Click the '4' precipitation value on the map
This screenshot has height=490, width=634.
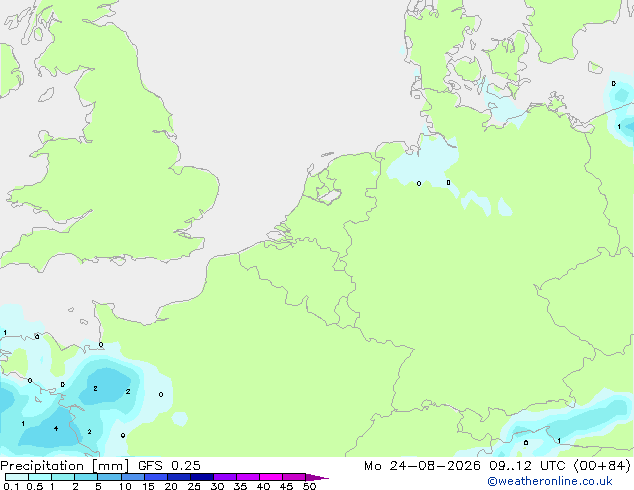[x=56, y=429]
